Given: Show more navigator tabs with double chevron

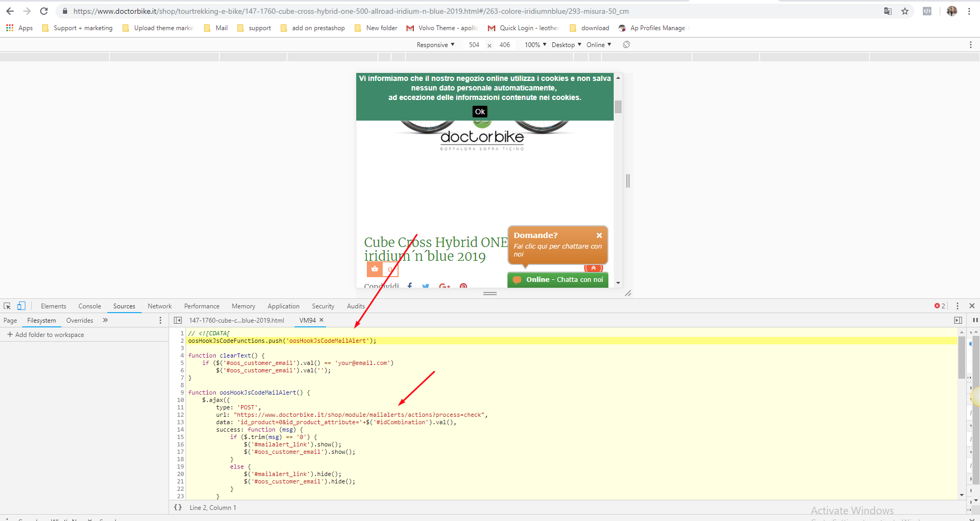Looking at the screenshot, I should [x=105, y=320].
